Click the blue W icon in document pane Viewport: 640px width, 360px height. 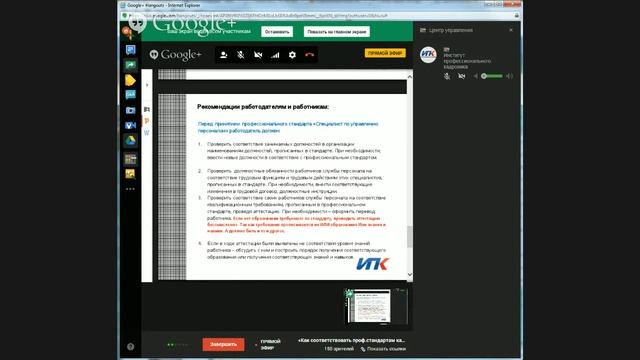coord(147,133)
